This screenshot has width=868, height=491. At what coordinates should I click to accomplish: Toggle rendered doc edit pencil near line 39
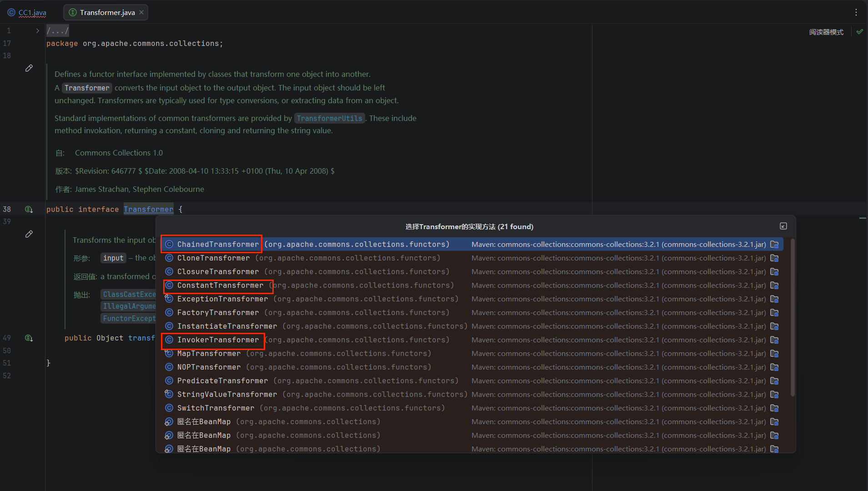tap(29, 234)
